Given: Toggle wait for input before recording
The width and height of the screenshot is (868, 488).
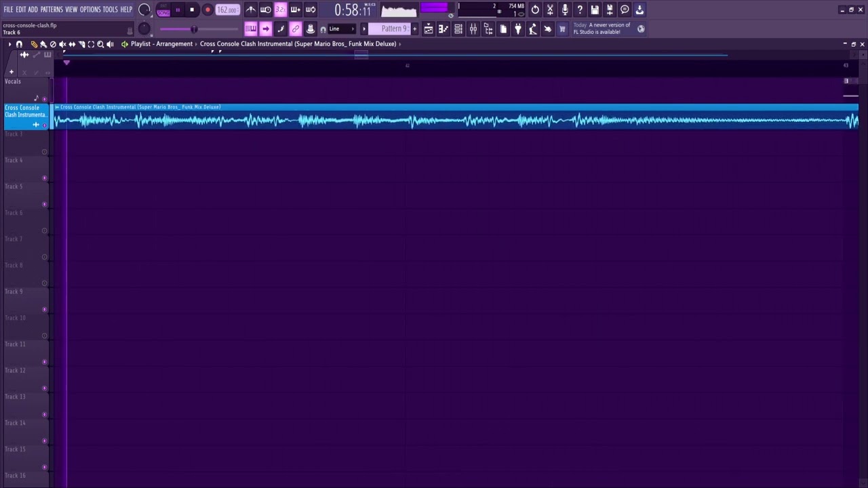Looking at the screenshot, I should [x=266, y=9].
